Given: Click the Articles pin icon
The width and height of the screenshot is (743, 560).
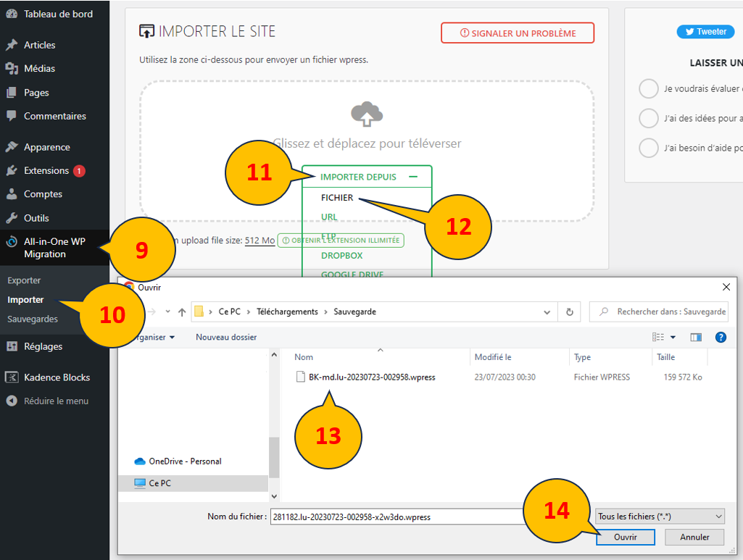Looking at the screenshot, I should pos(12,45).
